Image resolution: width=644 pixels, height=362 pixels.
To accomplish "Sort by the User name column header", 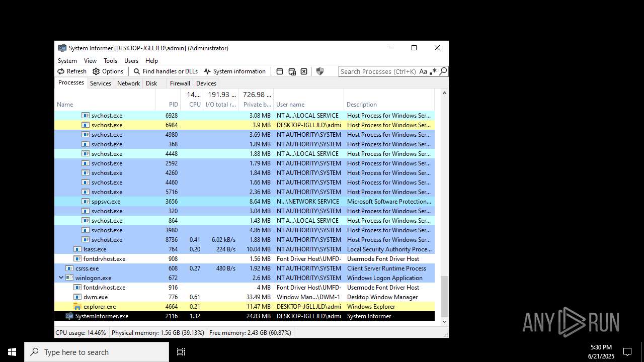I will [x=308, y=100].
